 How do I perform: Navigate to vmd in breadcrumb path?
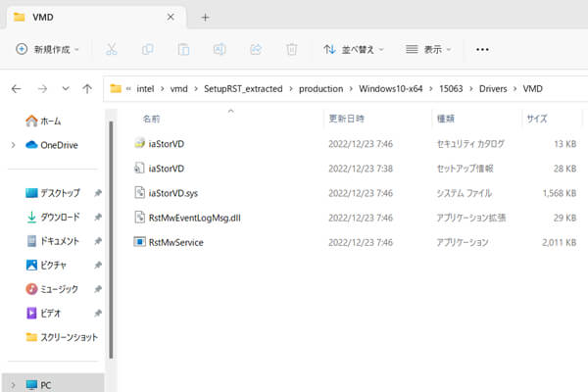[x=179, y=89]
